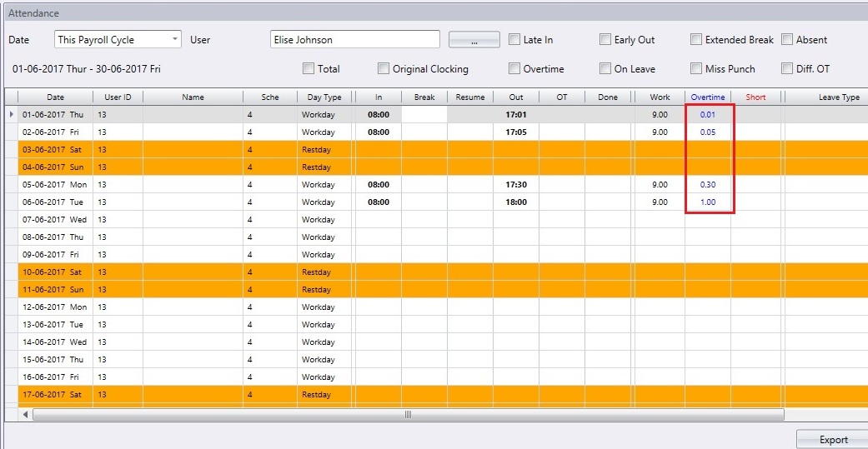Select date cell 14-06-2017 Wed
Viewport: 868px width, 449px height.
pyautogui.click(x=55, y=342)
